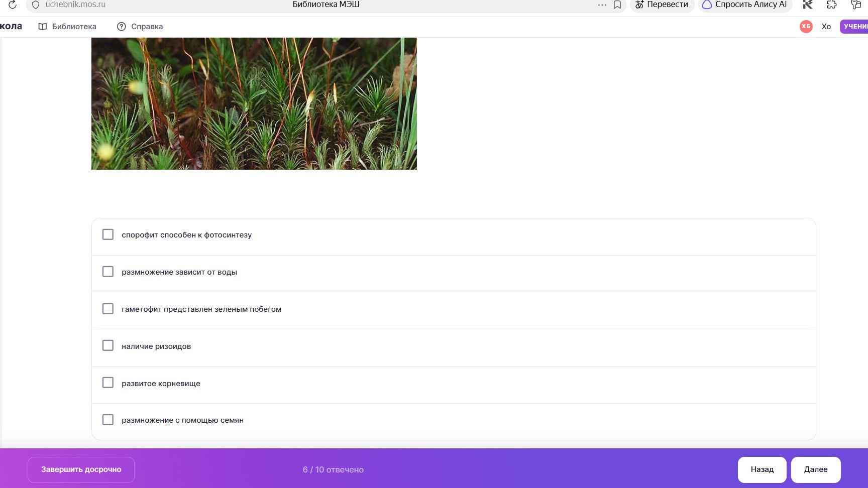Image resolution: width=868 pixels, height=488 pixels.
Task: Open the browser extensions puzzle icon
Action: [832, 5]
